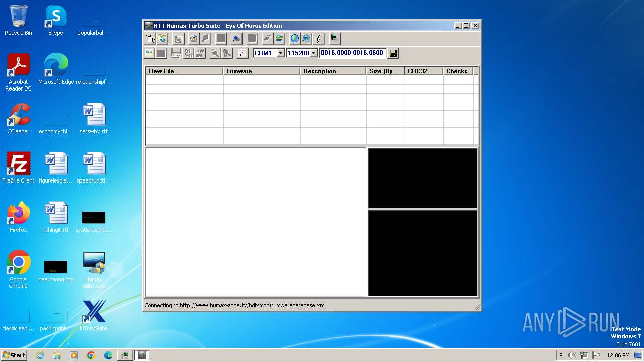Image resolution: width=644 pixels, height=362 pixels.
Task: Click the open folder toolbar icon
Action: [162, 39]
